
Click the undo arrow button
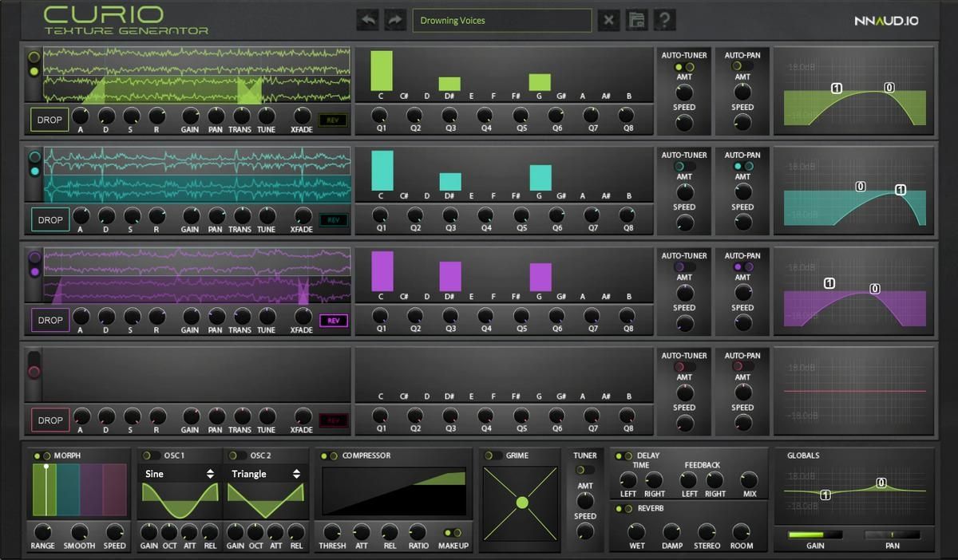coord(368,21)
